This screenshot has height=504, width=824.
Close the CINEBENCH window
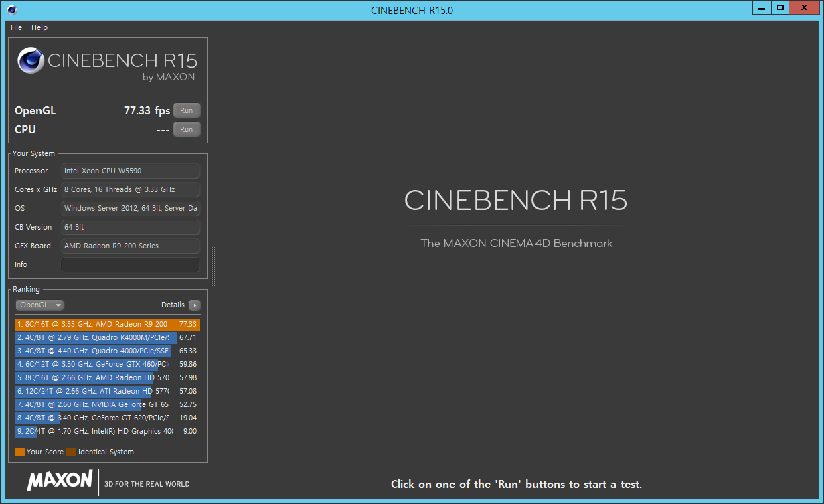tap(805, 7)
